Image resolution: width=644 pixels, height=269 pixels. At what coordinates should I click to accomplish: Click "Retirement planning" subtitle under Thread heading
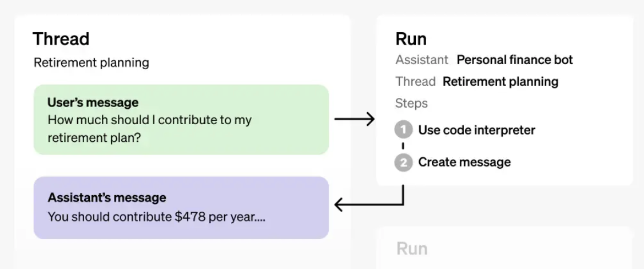click(91, 62)
